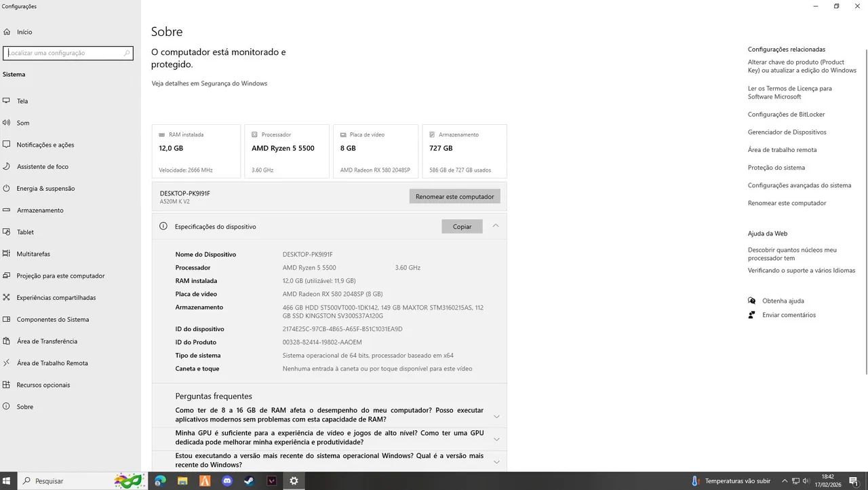Screen dimensions: 868x490
Task: Open the Discord app from the taskbar
Action: 226,480
